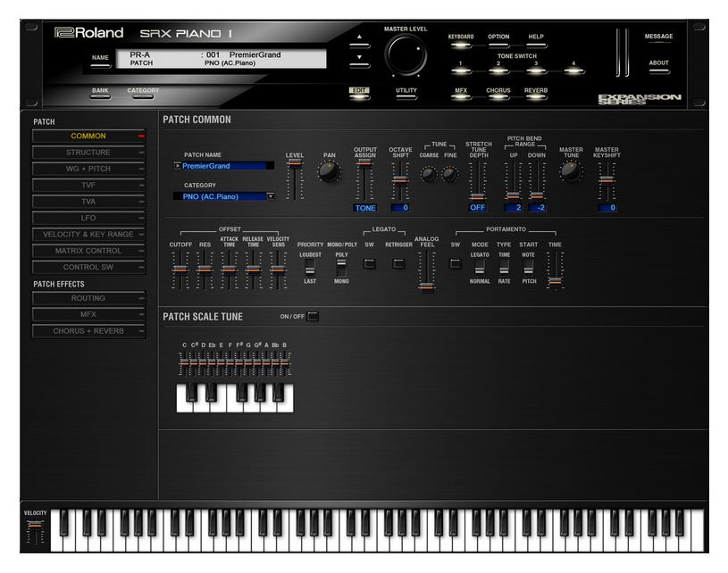Adjust the Coarse tune knob
This screenshot has width=728, height=573.
point(428,174)
